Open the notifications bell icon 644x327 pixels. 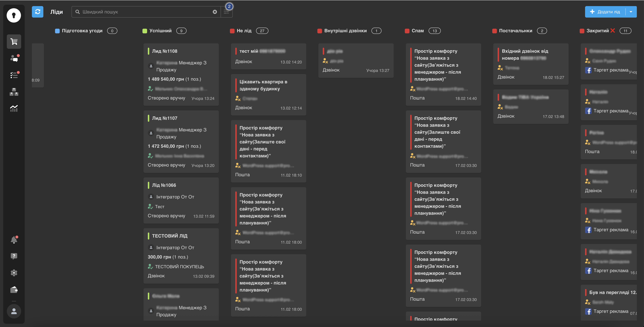(x=14, y=240)
